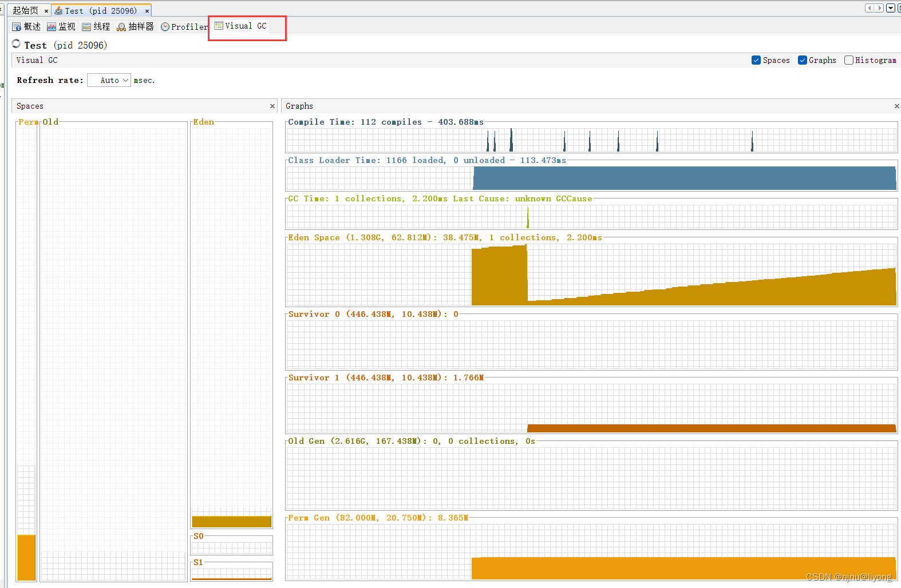Click the 监视 monitor chart icon
The width and height of the screenshot is (901, 588).
52,27
